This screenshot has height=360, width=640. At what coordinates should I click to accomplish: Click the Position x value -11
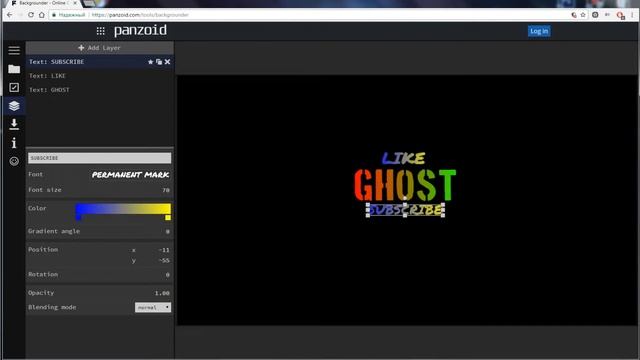(164, 250)
